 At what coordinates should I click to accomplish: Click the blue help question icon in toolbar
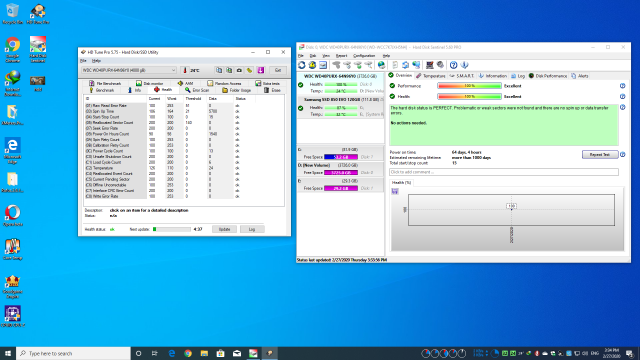click(453, 65)
